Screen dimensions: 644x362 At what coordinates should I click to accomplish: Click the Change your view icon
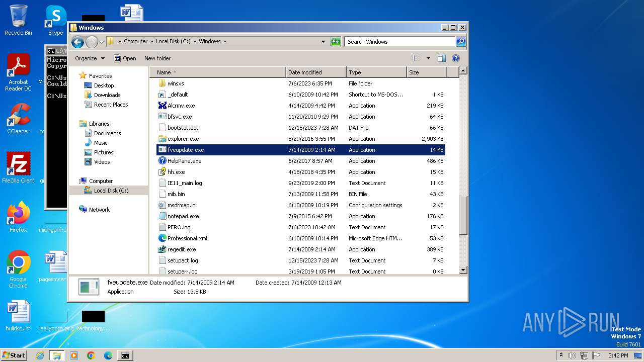pos(416,58)
